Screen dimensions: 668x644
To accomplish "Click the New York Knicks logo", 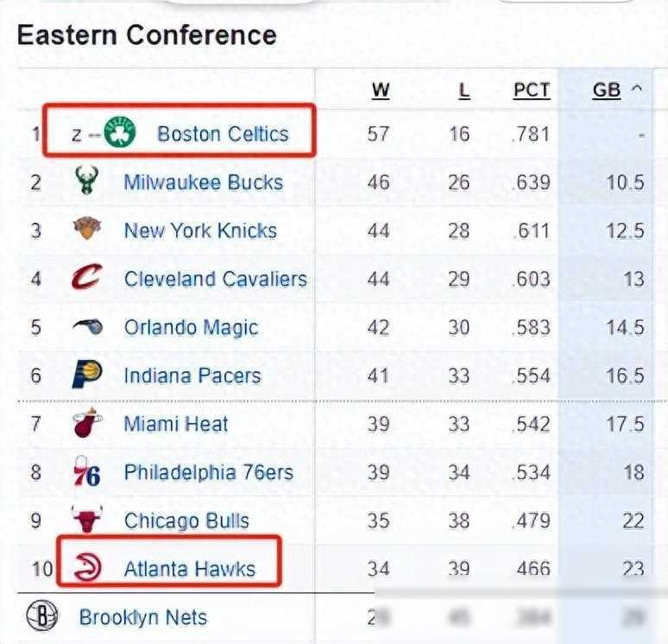I will coord(86,230).
